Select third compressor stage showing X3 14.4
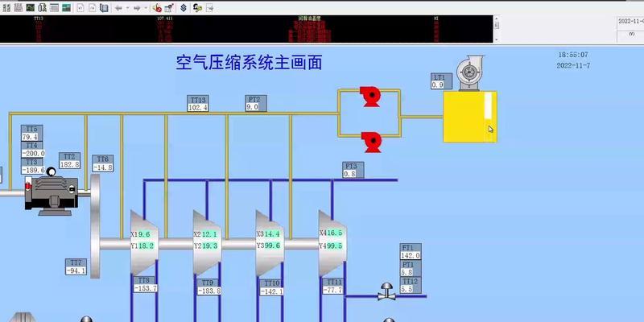The height and width of the screenshot is (322, 644). (x=270, y=242)
